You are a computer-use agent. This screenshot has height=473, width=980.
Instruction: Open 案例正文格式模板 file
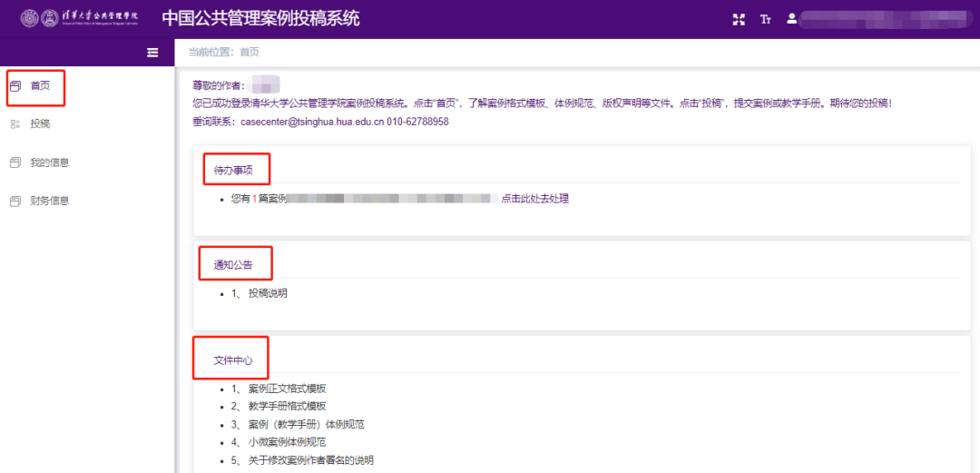[287, 388]
